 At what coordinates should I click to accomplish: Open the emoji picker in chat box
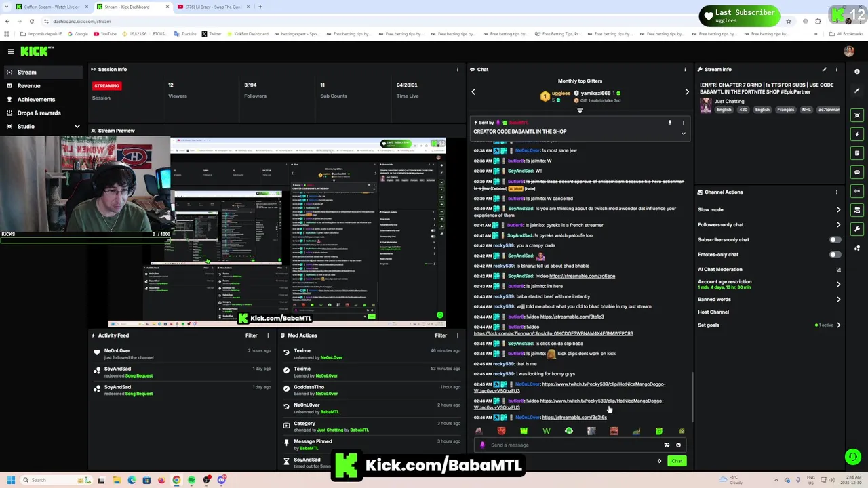[x=678, y=445]
